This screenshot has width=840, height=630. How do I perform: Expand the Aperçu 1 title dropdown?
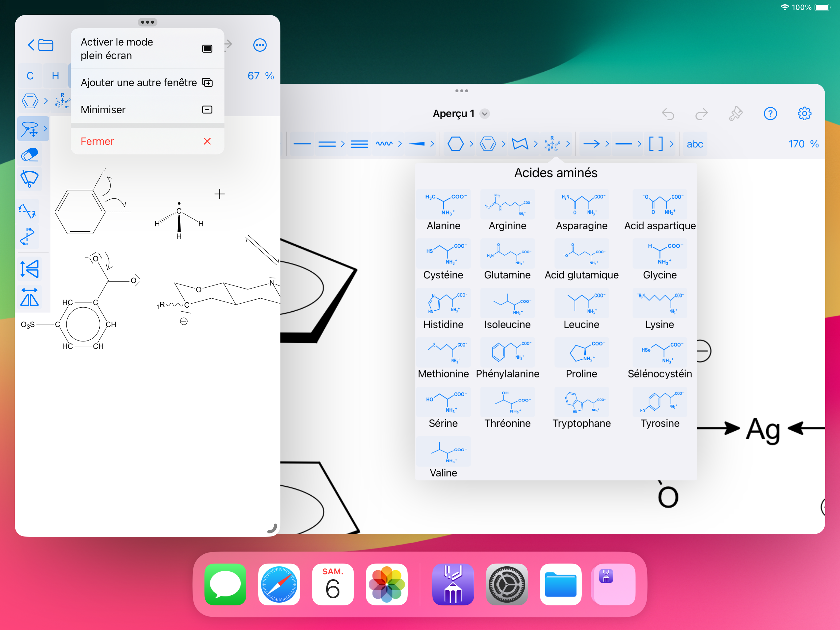(485, 114)
